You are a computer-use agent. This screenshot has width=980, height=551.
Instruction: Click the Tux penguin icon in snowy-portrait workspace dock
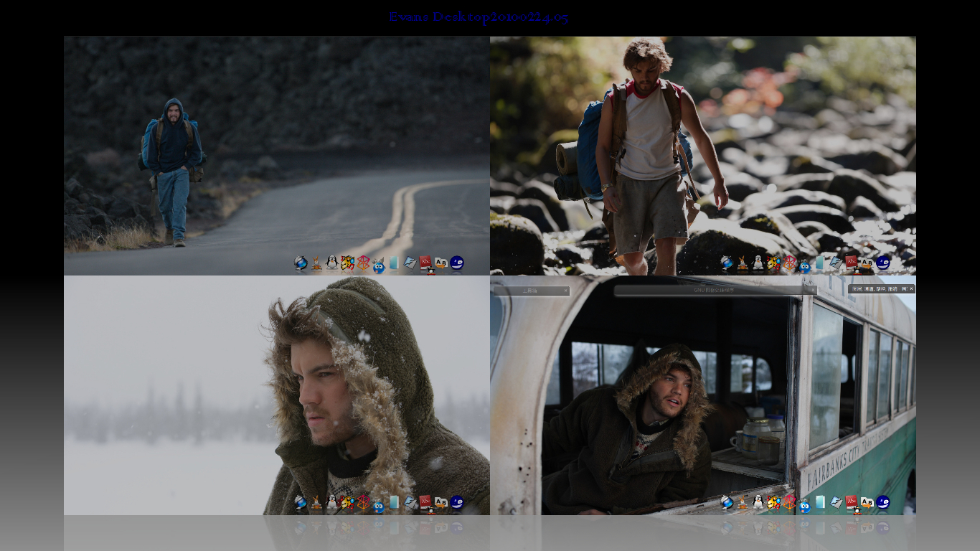(331, 502)
